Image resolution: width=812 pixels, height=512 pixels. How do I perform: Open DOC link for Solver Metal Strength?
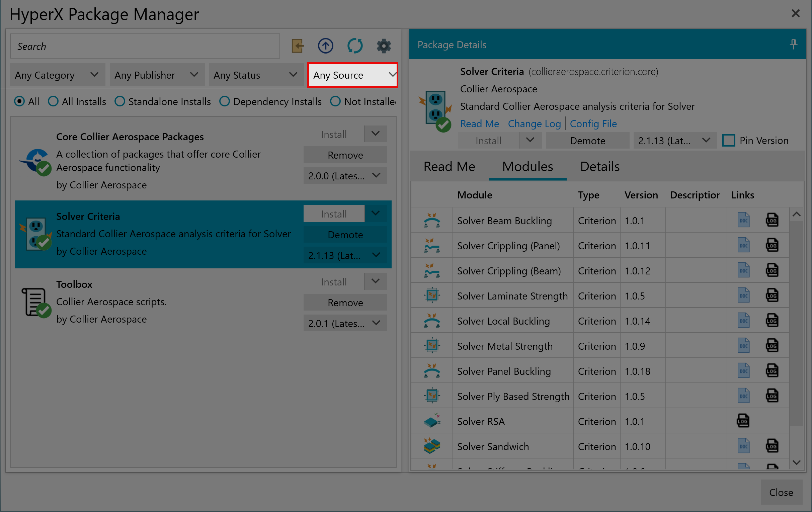tap(743, 346)
